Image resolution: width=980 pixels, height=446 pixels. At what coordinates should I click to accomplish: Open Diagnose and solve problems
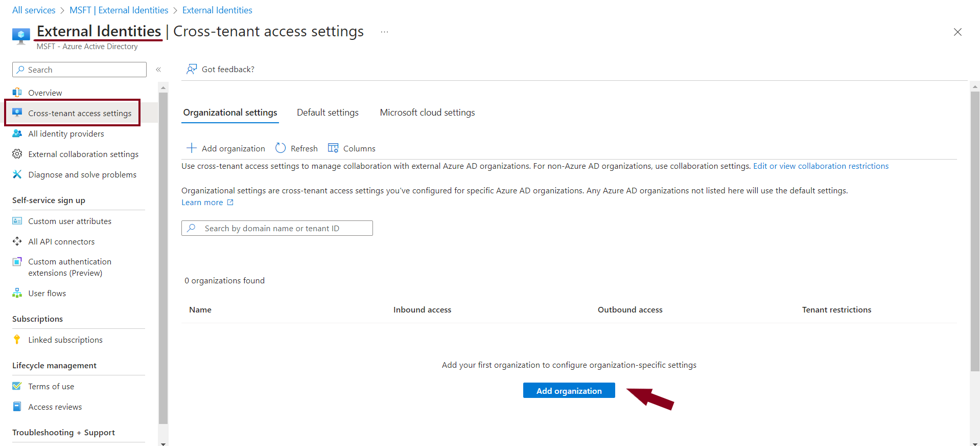tap(82, 175)
